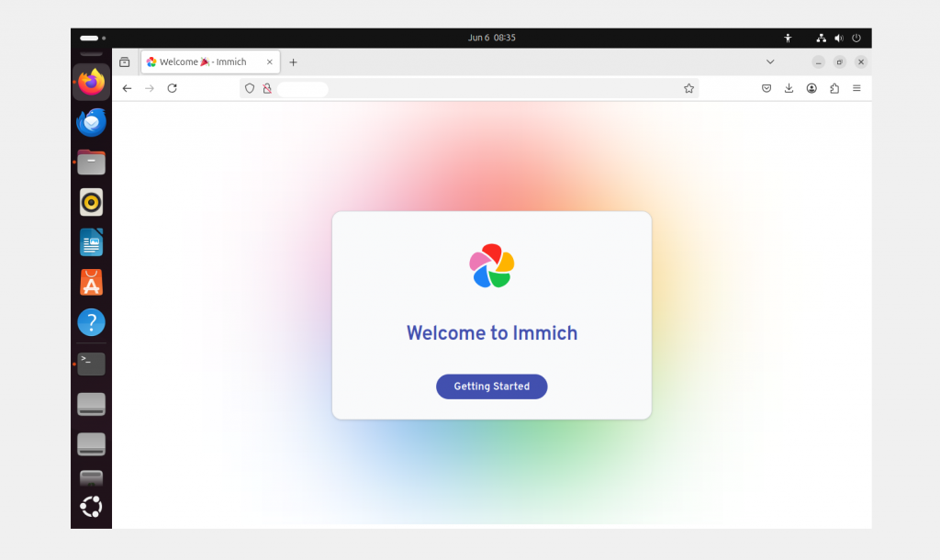Bookmark this page with the star icon
The height and width of the screenshot is (560, 940).
688,89
